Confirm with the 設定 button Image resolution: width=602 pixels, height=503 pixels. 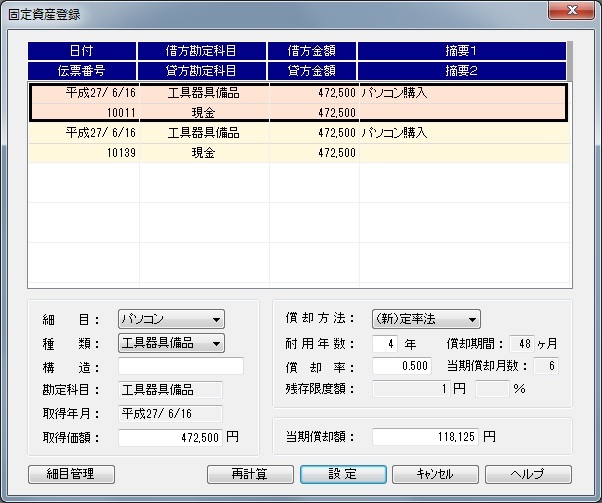point(343,474)
